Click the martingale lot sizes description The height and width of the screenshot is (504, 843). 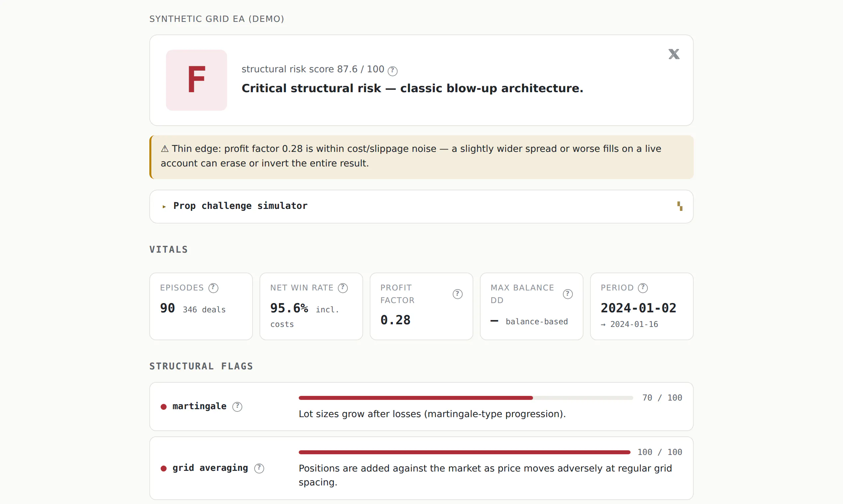pos(432,414)
